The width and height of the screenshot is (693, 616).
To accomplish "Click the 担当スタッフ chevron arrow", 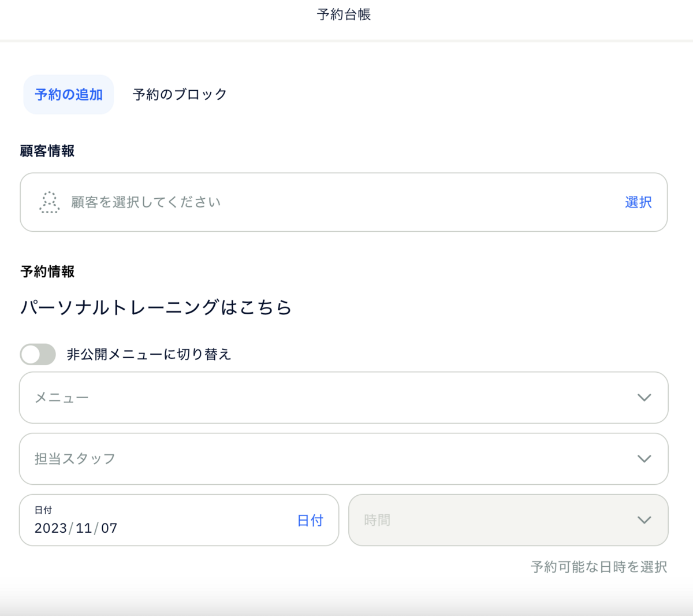I will 644,459.
